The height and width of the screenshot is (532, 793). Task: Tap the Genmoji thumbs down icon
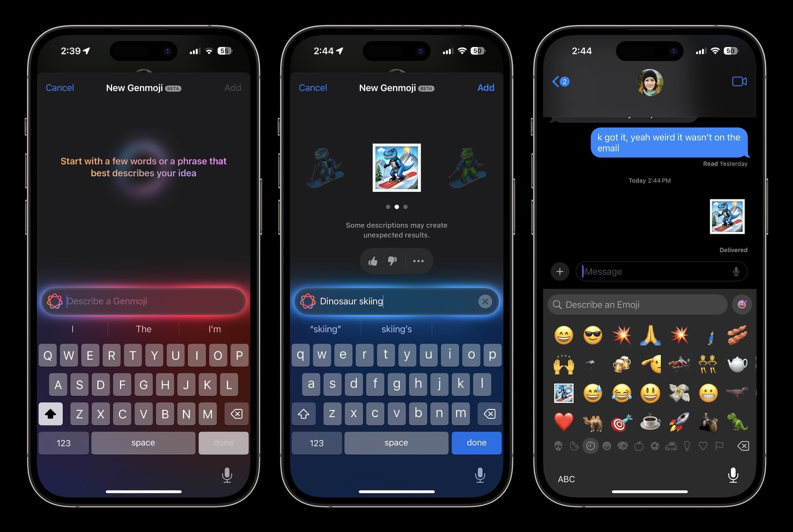(392, 261)
